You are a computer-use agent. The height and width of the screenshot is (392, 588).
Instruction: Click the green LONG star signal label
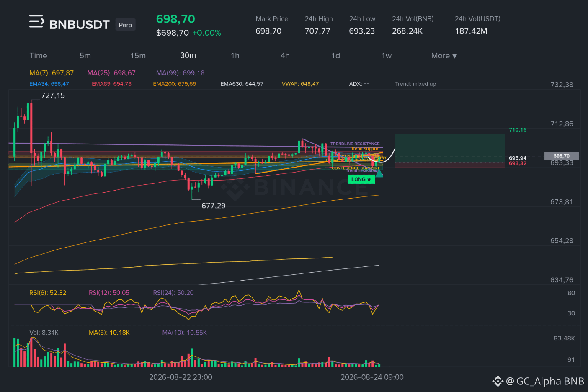click(361, 179)
